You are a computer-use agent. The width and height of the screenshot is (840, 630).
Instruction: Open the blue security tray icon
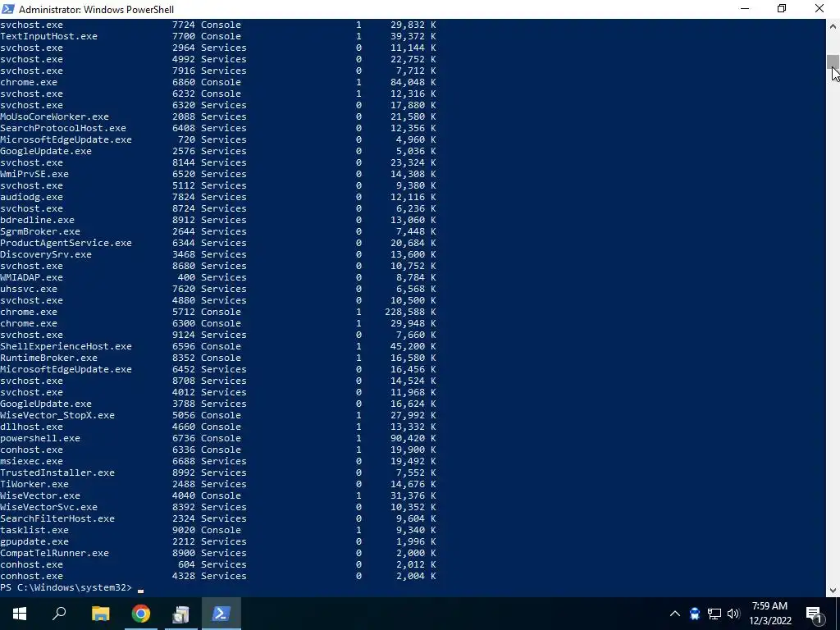pyautogui.click(x=695, y=614)
